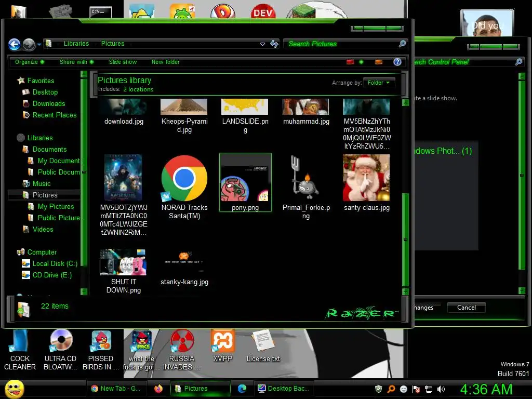Click scroll-down arrow of file list scrollbar
532x399 pixels.
click(x=405, y=291)
